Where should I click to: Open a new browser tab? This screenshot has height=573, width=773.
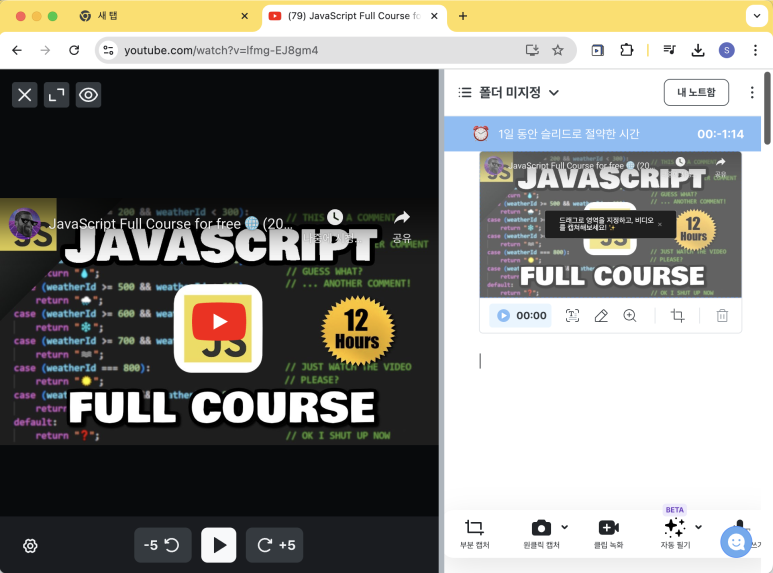click(x=462, y=16)
